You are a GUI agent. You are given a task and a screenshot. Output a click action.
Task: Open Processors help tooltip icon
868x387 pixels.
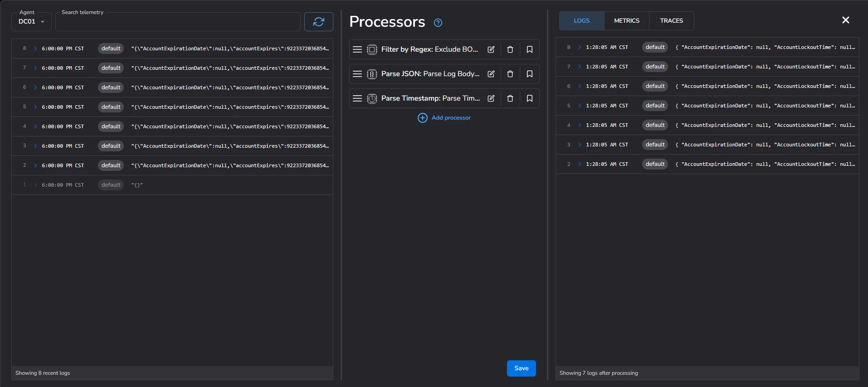point(438,23)
